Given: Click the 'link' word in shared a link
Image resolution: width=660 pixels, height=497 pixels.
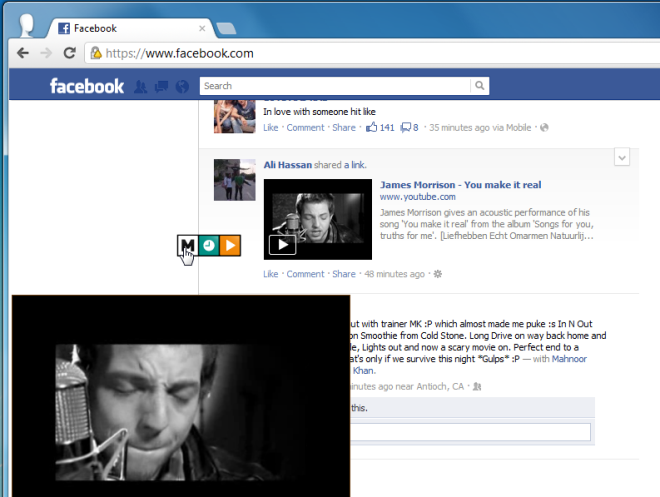Looking at the screenshot, I should pyautogui.click(x=358, y=165).
